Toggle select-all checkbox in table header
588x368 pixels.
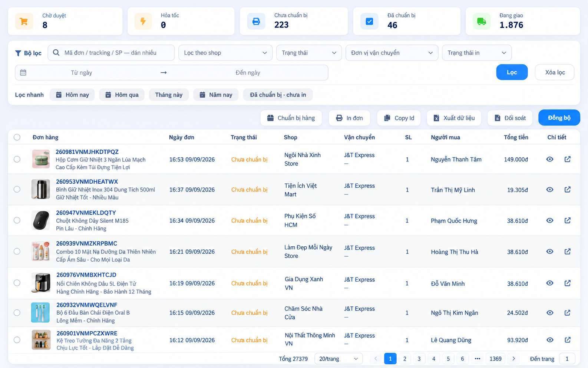coord(17,137)
